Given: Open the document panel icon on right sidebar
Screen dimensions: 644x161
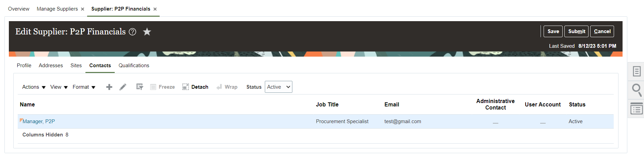Looking at the screenshot, I should tap(637, 71).
